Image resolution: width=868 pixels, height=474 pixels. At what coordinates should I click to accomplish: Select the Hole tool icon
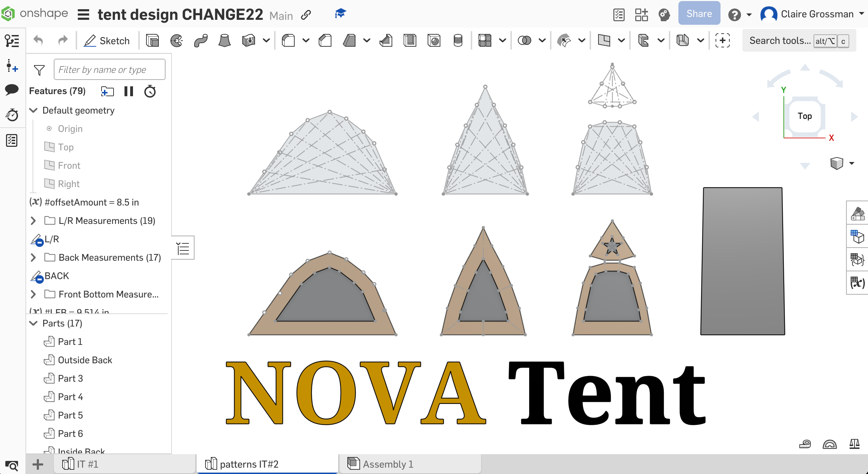434,41
